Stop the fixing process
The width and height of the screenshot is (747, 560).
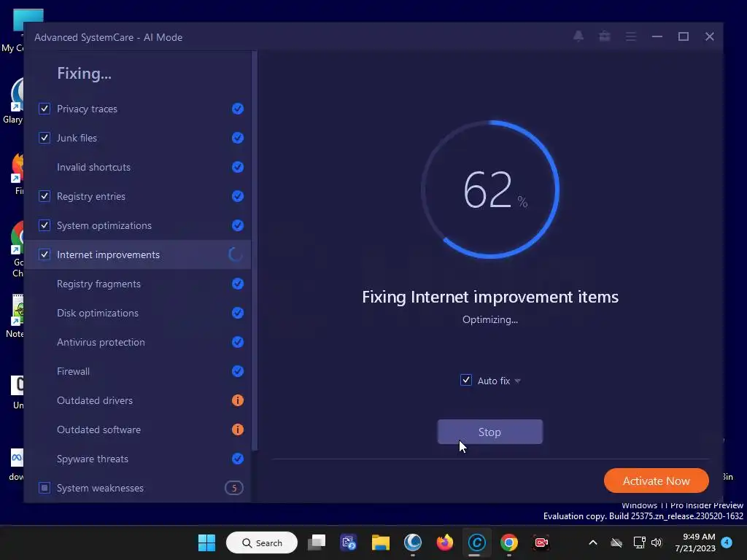489,432
